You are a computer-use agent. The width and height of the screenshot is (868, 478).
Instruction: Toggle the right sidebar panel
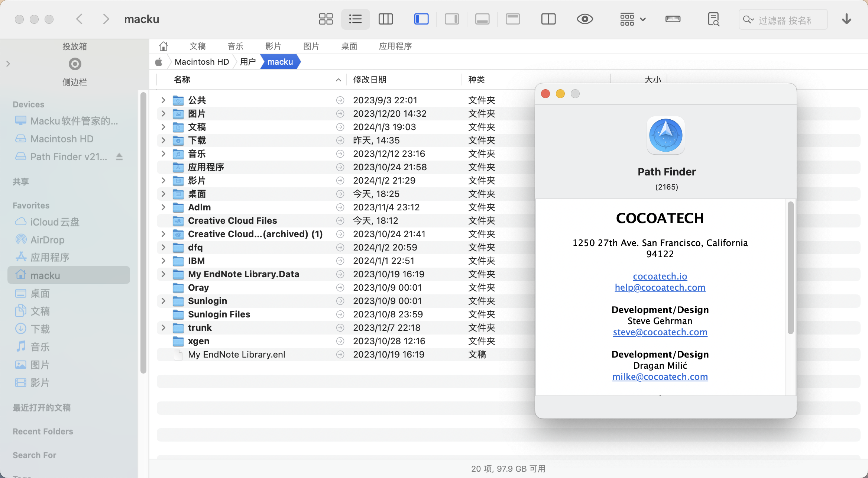pyautogui.click(x=452, y=19)
